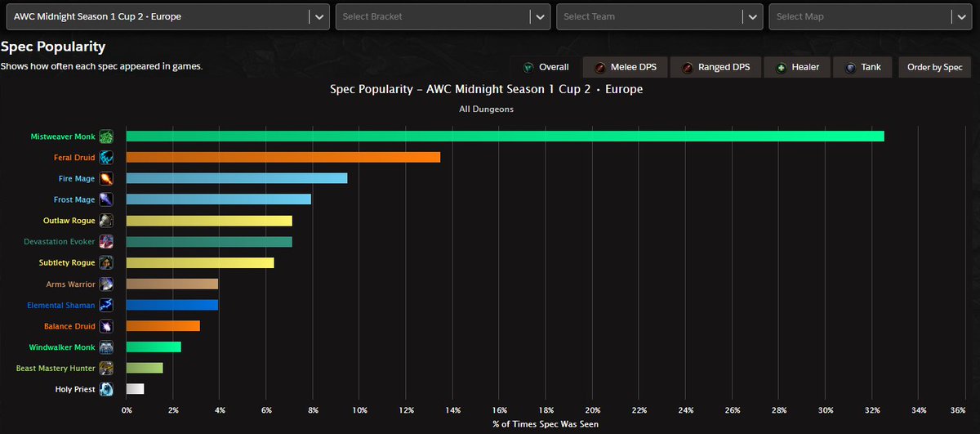Click the Beast Mastery Hunter bar
The width and height of the screenshot is (980, 434).
point(144,369)
